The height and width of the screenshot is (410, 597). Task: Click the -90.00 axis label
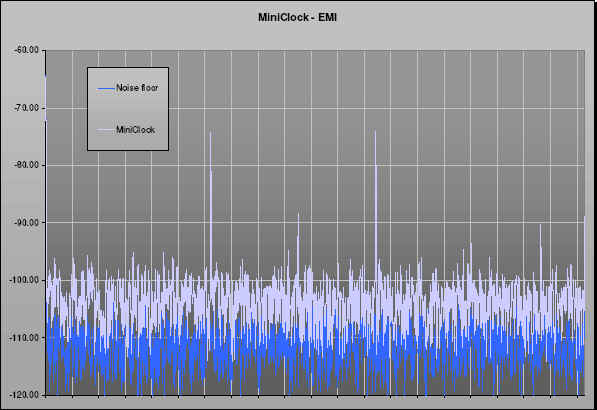coord(26,222)
